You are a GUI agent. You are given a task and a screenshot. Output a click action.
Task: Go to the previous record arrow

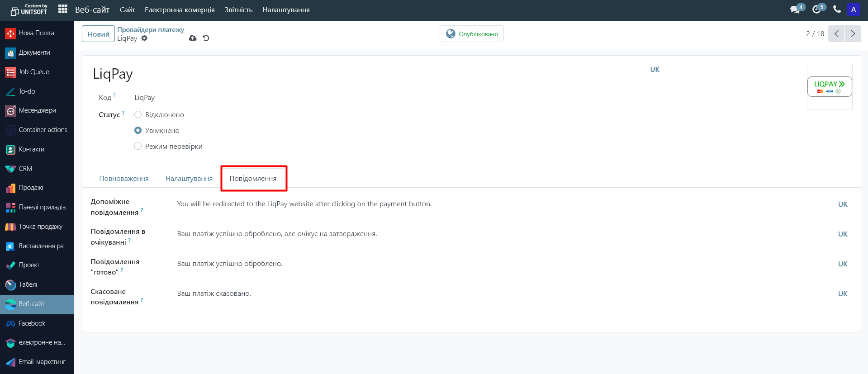(x=836, y=34)
